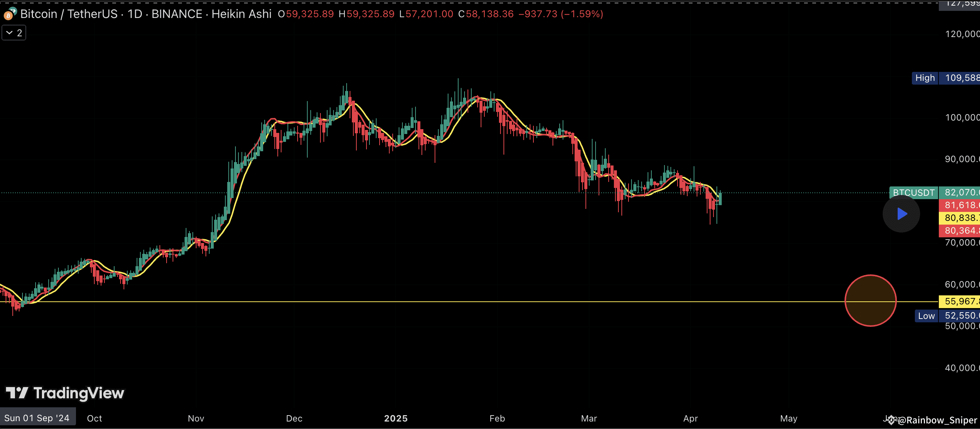The width and height of the screenshot is (980, 429).
Task: Click the TradingView logo
Action: click(65, 393)
